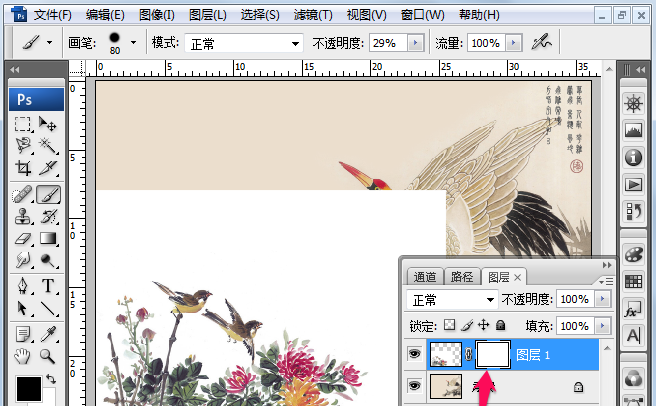Select the Healing Brush tool
Viewport: 656px width, 406px height.
click(x=23, y=195)
